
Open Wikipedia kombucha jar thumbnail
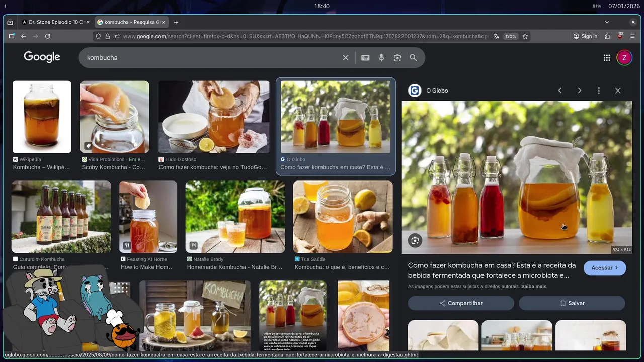click(42, 117)
